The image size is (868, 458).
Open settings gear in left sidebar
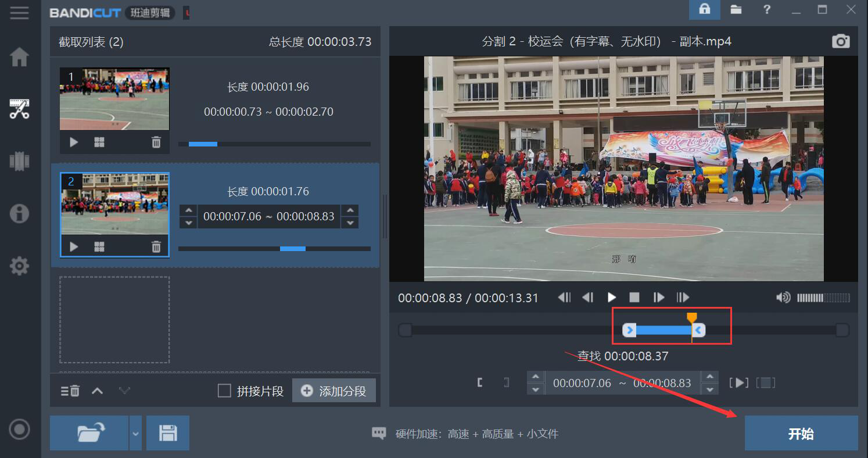click(19, 266)
